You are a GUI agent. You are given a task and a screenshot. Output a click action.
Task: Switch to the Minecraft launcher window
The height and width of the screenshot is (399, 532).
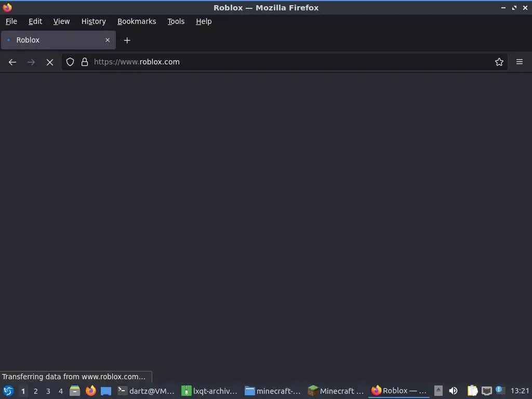336,391
